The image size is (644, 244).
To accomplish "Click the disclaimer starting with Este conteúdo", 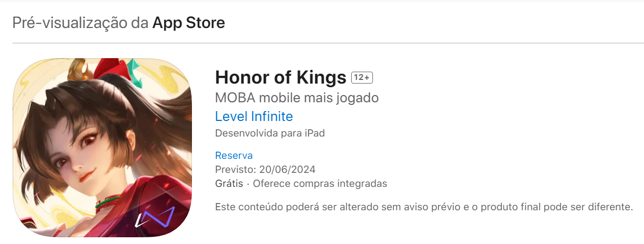I will point(424,207).
